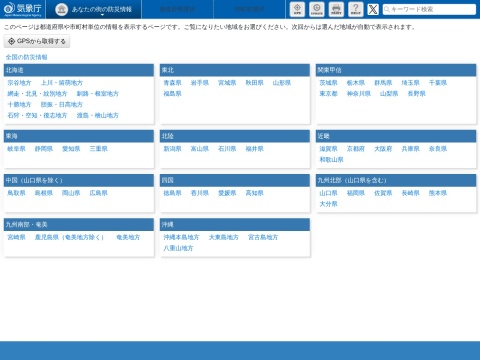This screenshot has height=360, width=480.
Task: Select 栃木県
Action: (356, 83)
